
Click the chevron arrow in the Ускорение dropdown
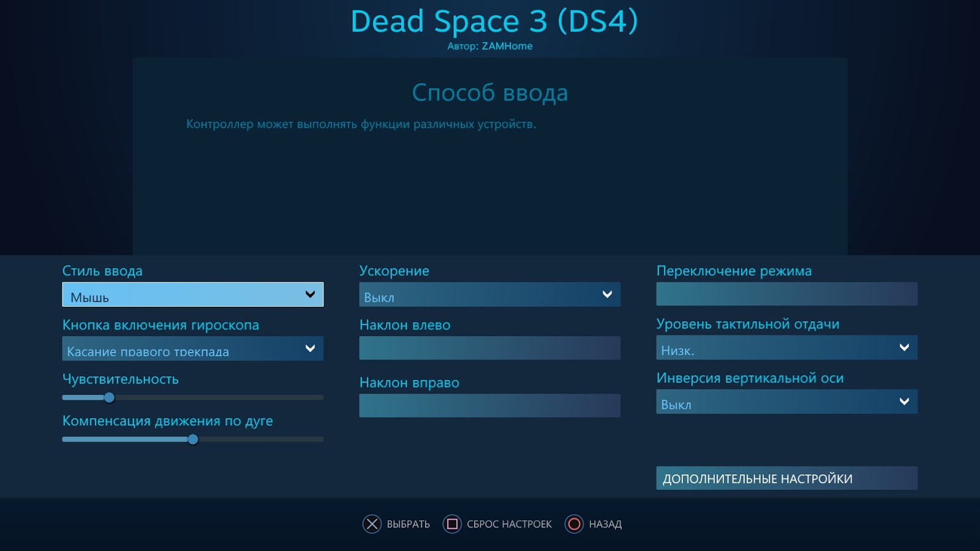click(608, 294)
